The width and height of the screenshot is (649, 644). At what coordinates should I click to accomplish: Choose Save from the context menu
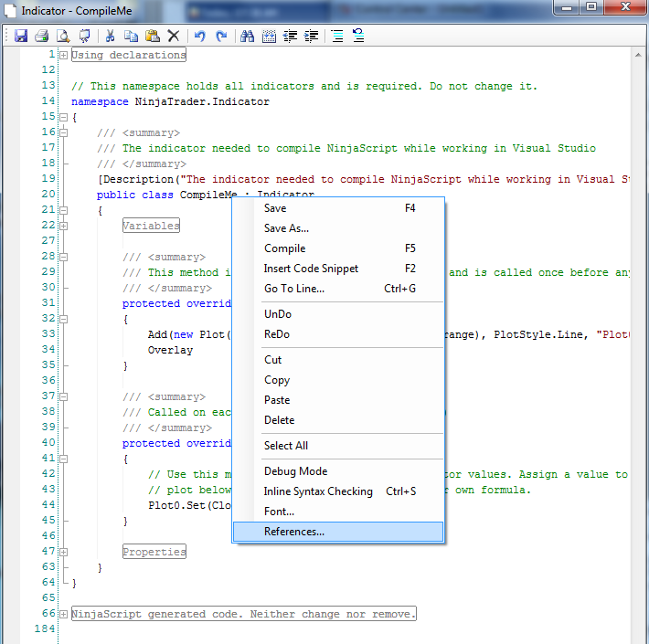(x=338, y=208)
